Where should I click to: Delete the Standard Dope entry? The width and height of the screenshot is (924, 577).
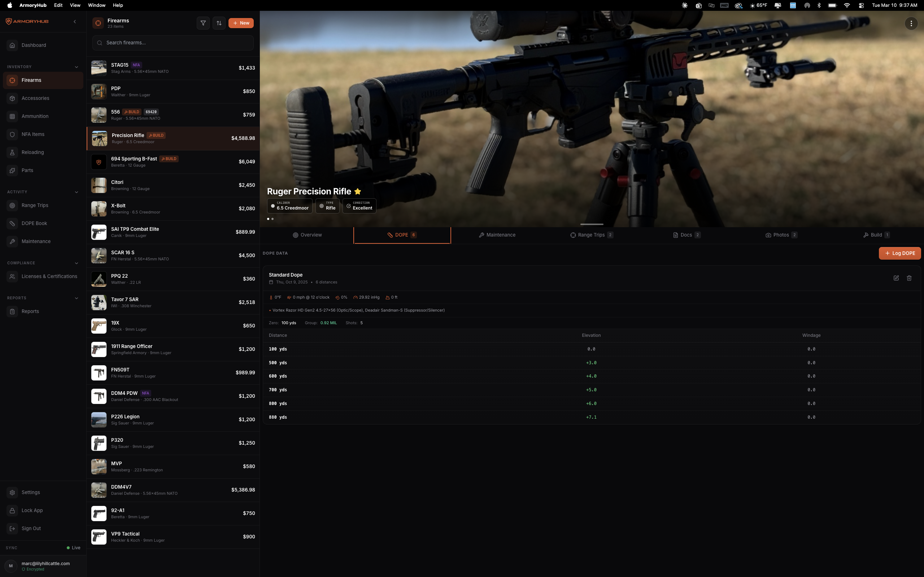point(909,278)
